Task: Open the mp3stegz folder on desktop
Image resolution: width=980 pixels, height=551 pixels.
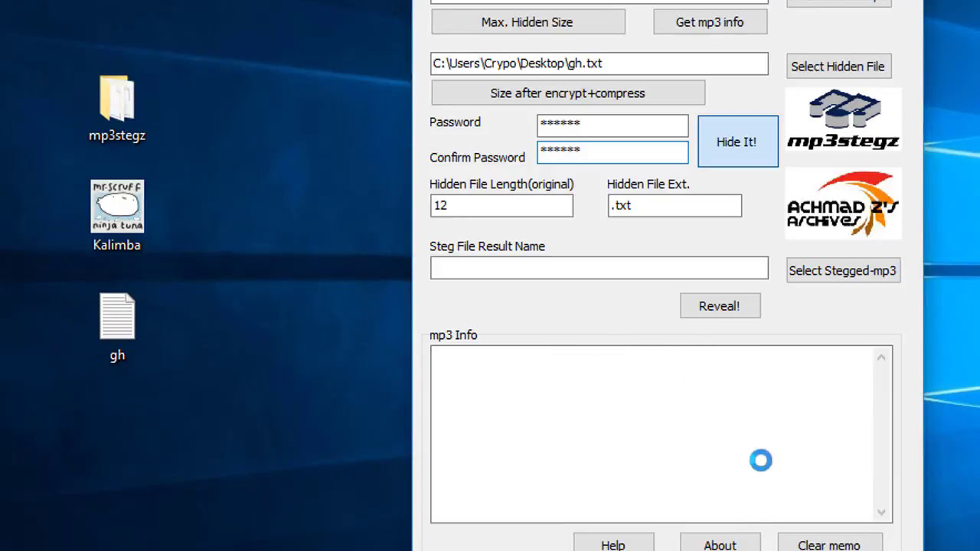Action: click(117, 99)
